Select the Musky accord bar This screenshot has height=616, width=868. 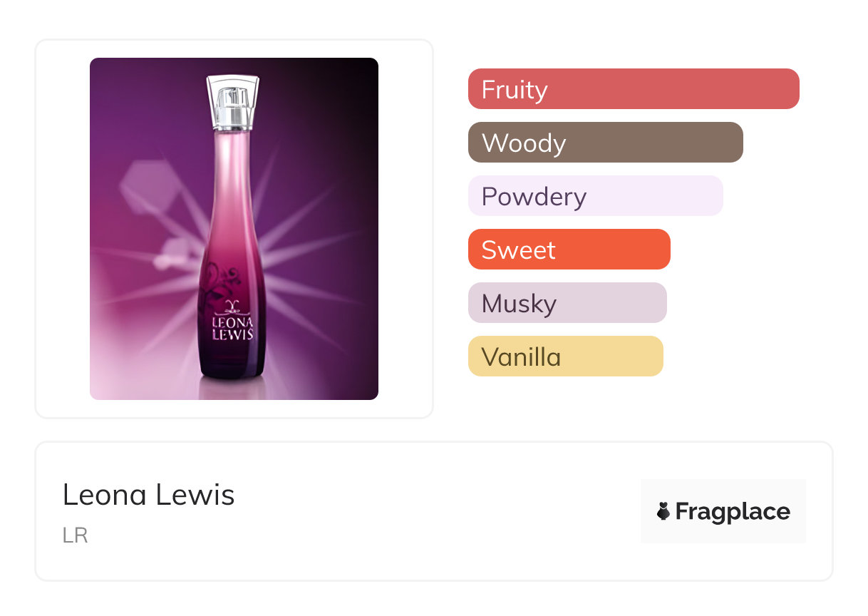pos(567,303)
